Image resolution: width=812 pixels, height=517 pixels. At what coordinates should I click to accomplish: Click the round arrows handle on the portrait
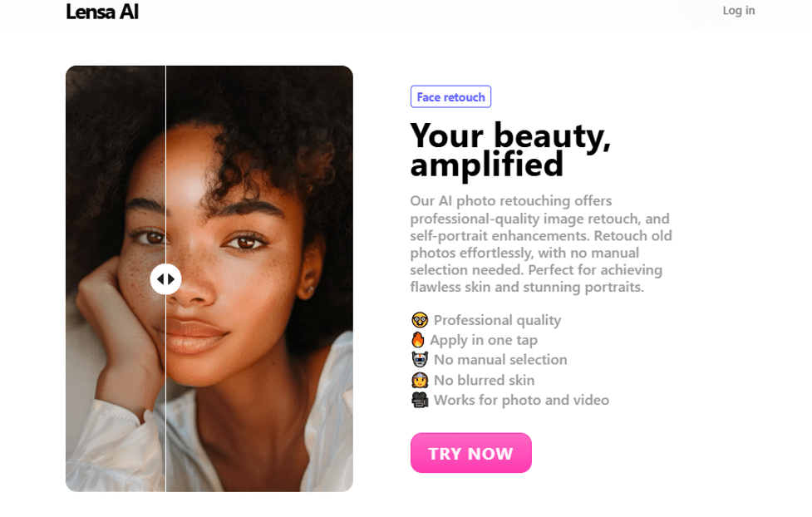click(166, 279)
